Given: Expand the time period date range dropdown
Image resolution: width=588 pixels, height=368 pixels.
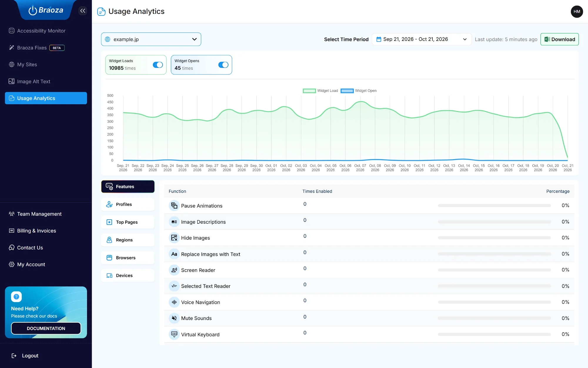Looking at the screenshot, I should coord(422,39).
